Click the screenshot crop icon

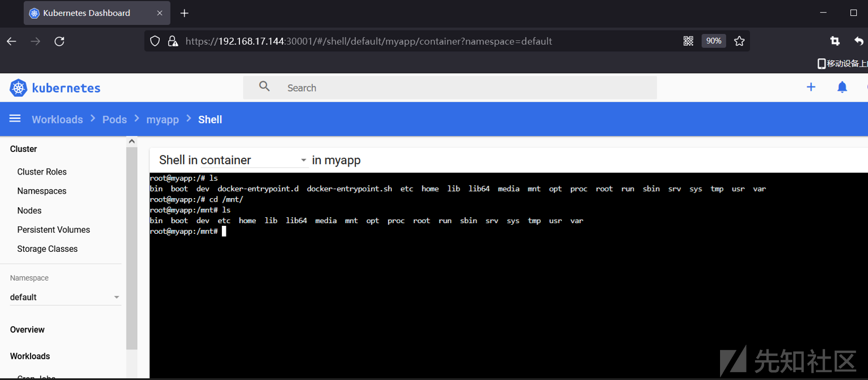click(835, 41)
